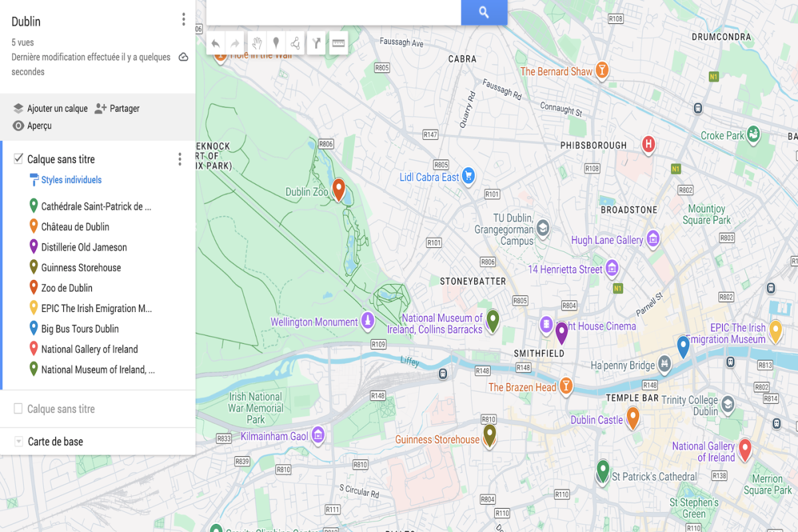Click the undo arrow in the map toolbar
Image resolution: width=798 pixels, height=532 pixels.
215,44
